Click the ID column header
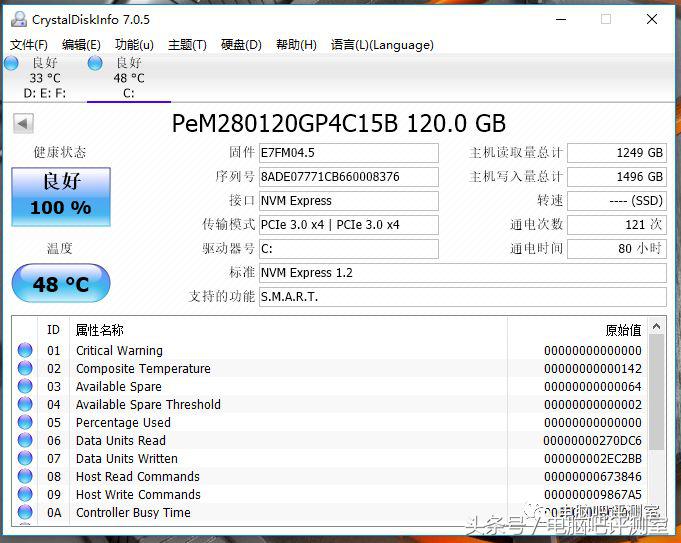 [53, 330]
